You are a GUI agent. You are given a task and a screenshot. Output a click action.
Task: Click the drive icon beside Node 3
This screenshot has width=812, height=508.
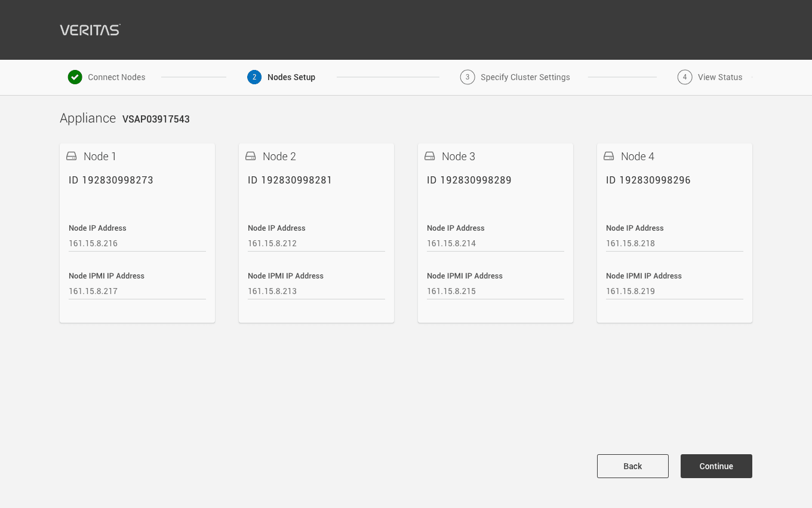coord(430,156)
